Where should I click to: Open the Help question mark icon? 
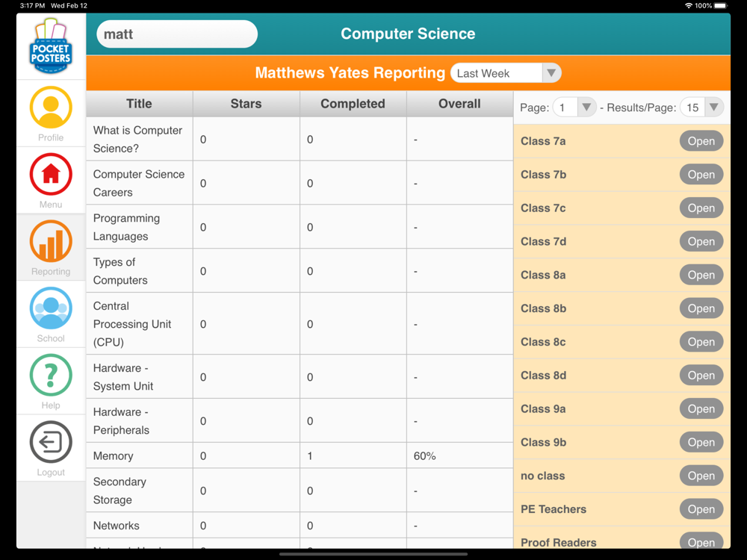(51, 376)
